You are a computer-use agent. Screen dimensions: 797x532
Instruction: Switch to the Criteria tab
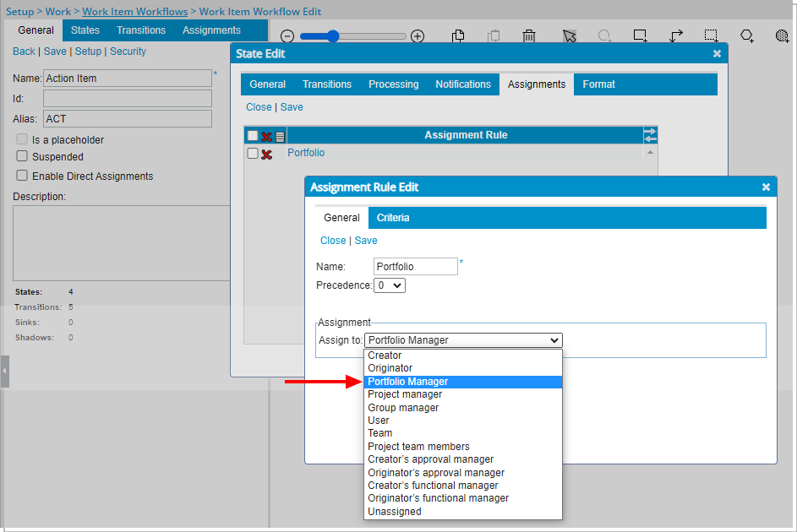point(393,218)
